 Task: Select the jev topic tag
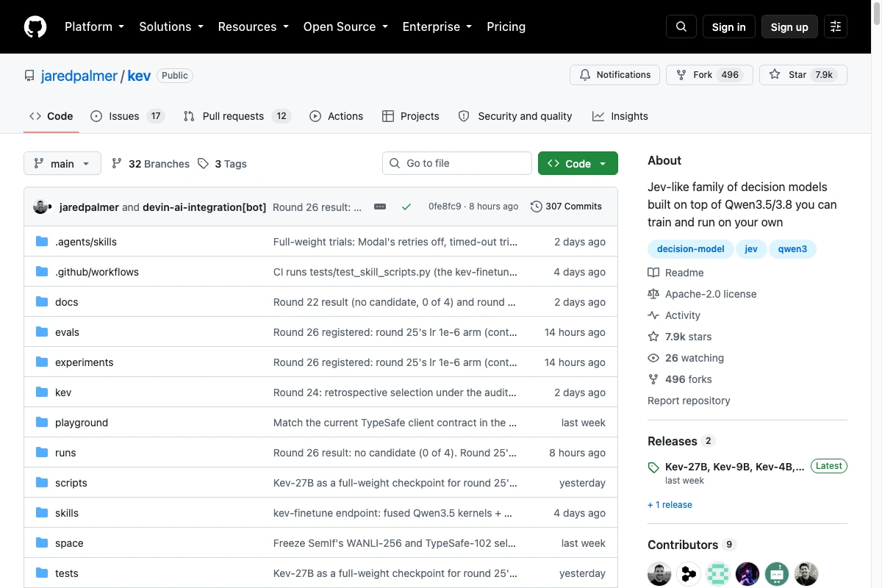[751, 249]
